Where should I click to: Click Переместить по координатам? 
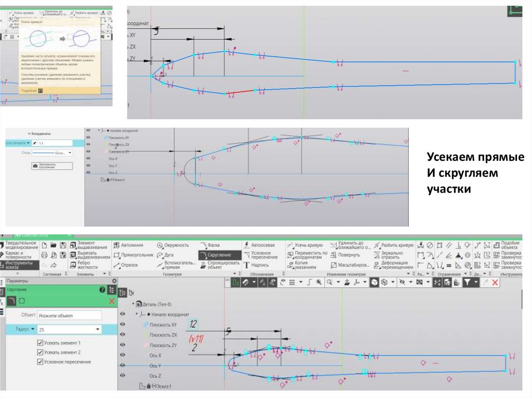(x=307, y=255)
